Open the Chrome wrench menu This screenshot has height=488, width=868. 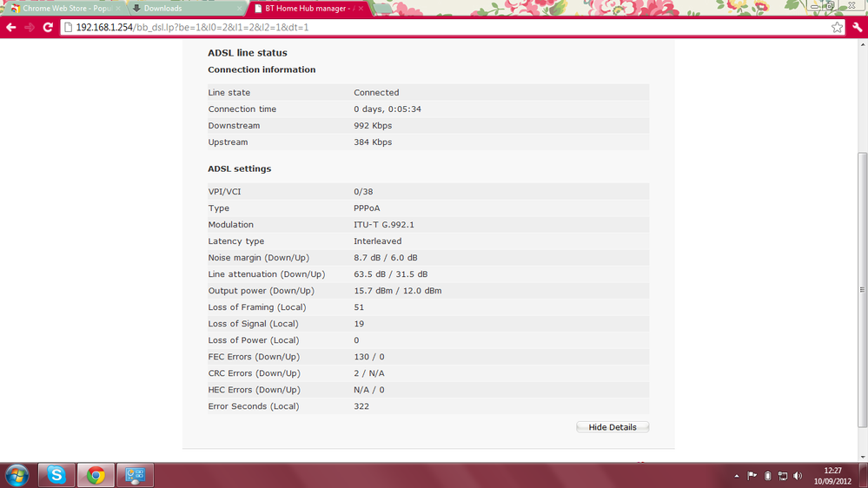(x=858, y=27)
